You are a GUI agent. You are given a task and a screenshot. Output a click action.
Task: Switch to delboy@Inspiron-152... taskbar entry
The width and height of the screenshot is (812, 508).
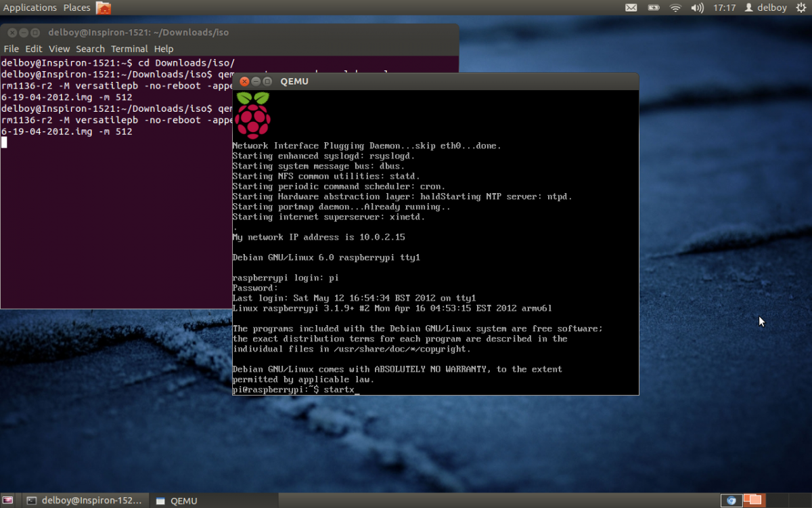tap(85, 501)
